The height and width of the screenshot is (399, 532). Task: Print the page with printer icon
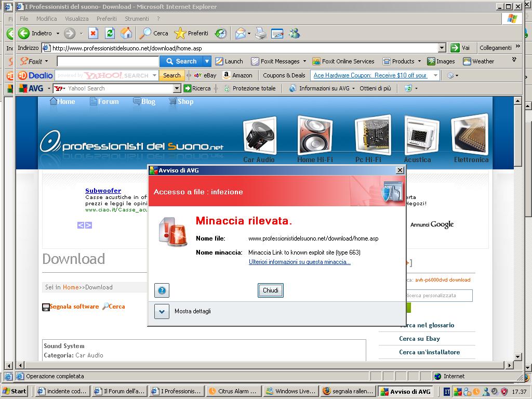[x=261, y=33]
